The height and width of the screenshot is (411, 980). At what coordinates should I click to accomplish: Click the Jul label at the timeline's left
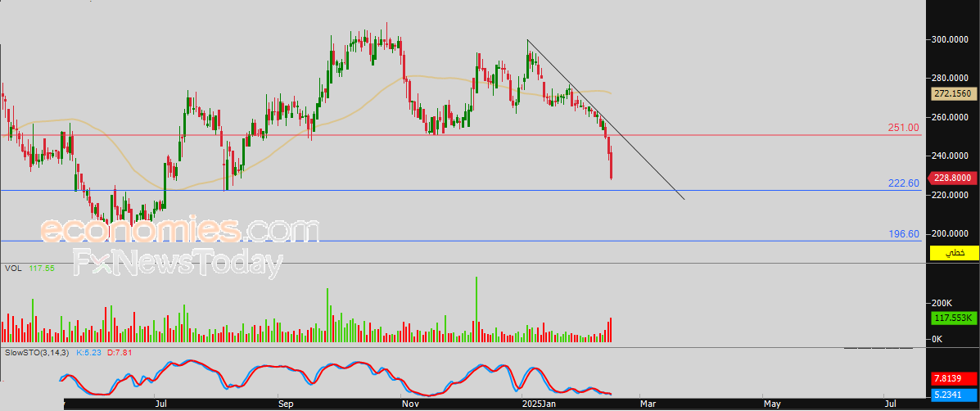[x=160, y=404]
